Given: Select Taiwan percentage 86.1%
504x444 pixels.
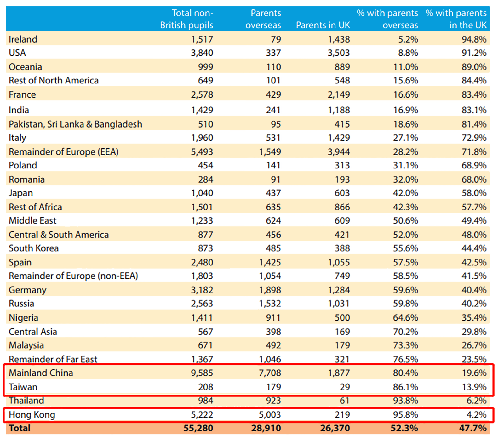Looking at the screenshot, I should 405,387.
